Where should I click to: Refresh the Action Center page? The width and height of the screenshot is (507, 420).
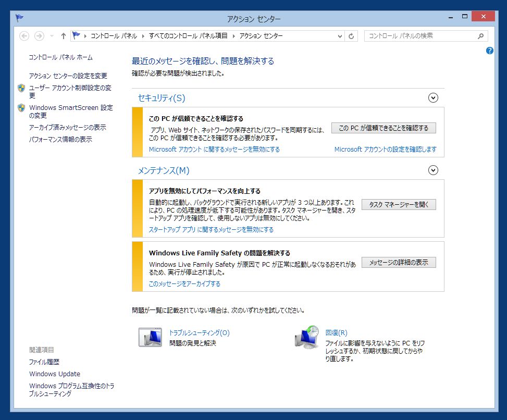pos(351,36)
